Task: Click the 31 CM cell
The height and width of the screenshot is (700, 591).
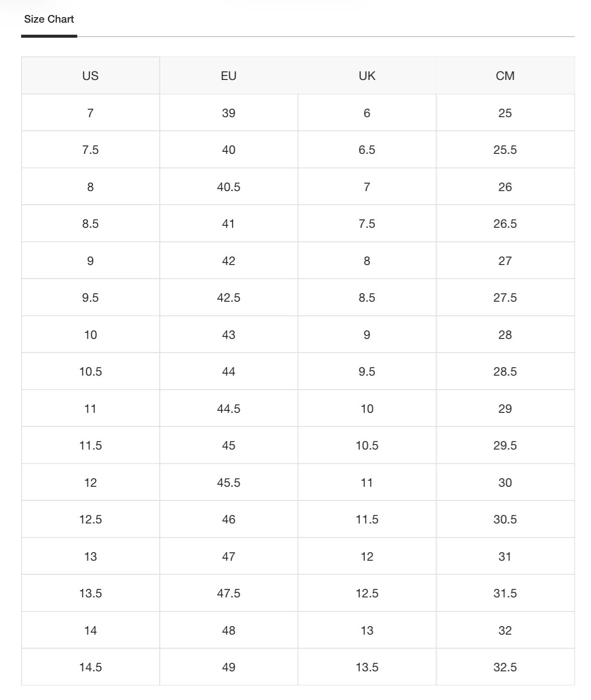Action: click(505, 557)
